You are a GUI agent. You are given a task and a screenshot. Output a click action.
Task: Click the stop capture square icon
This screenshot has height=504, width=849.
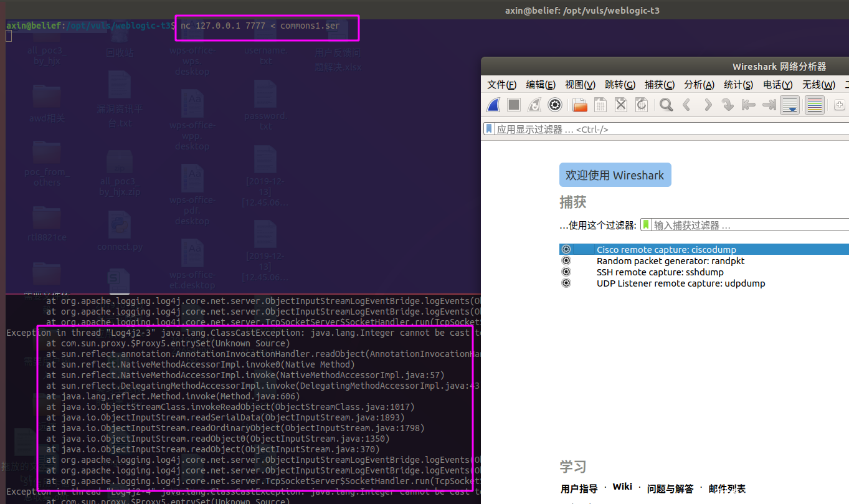514,105
